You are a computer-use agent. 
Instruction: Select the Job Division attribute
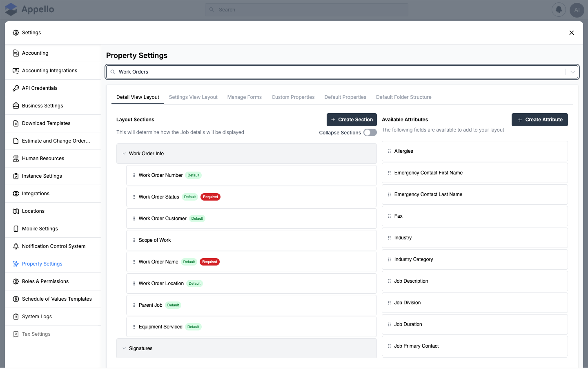pos(475,303)
